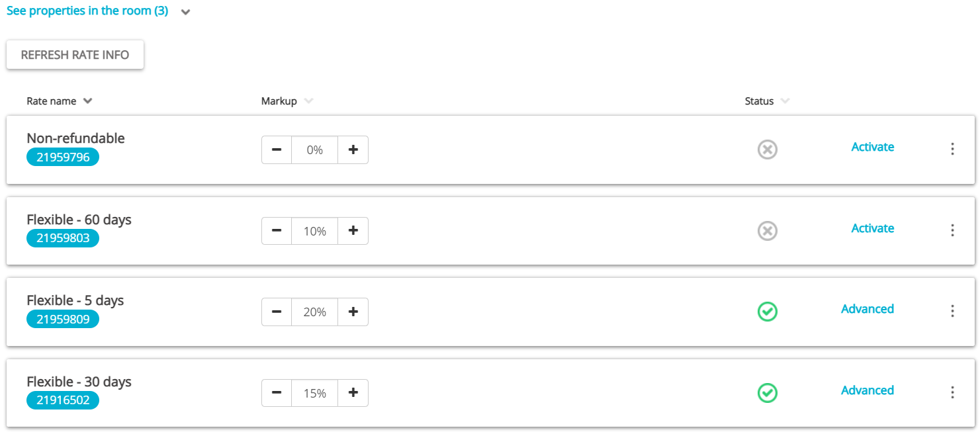Open kebab menu for Flexible - 5 days
The height and width of the screenshot is (432, 980).
click(x=952, y=311)
